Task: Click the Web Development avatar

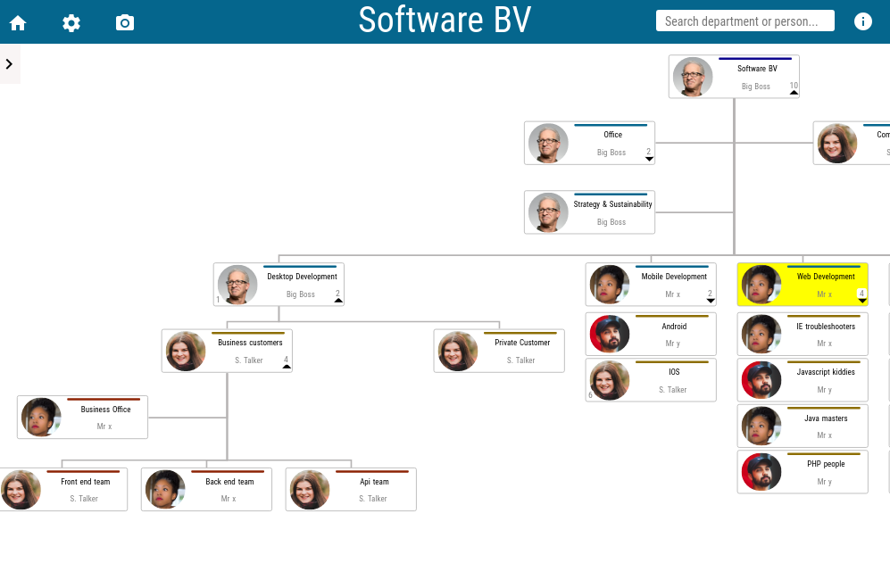Action: pos(761,285)
